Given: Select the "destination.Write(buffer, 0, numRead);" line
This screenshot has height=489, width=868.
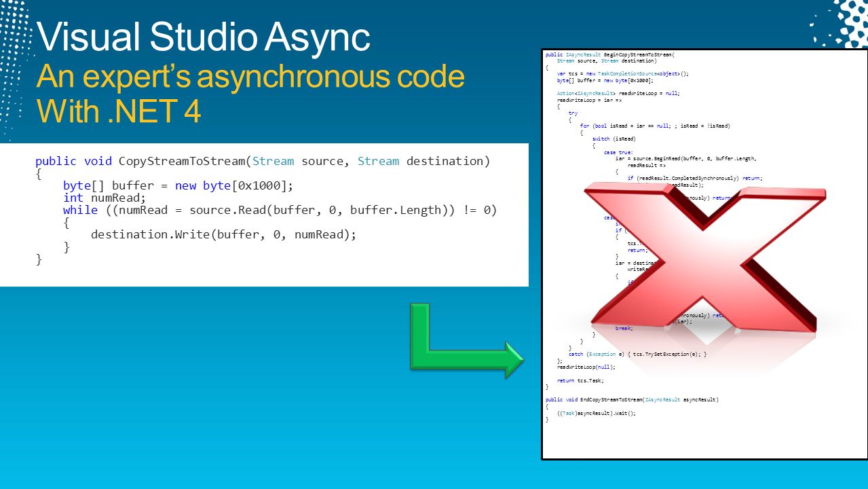Looking at the screenshot, I should click(223, 234).
